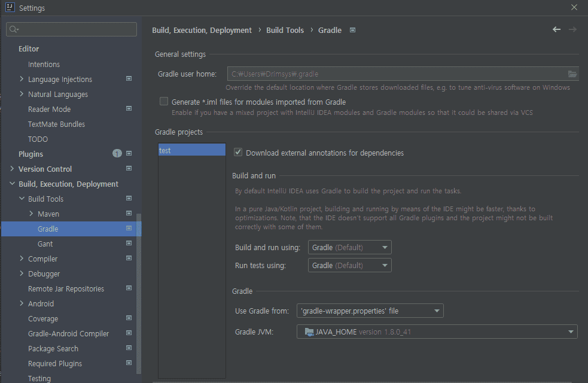Open the Run tests using dropdown
Viewport: 588px width, 383px height.
[x=349, y=266]
